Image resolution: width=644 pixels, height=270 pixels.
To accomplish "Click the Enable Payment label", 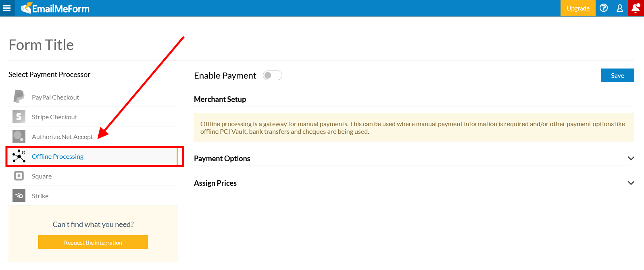I will point(225,75).
